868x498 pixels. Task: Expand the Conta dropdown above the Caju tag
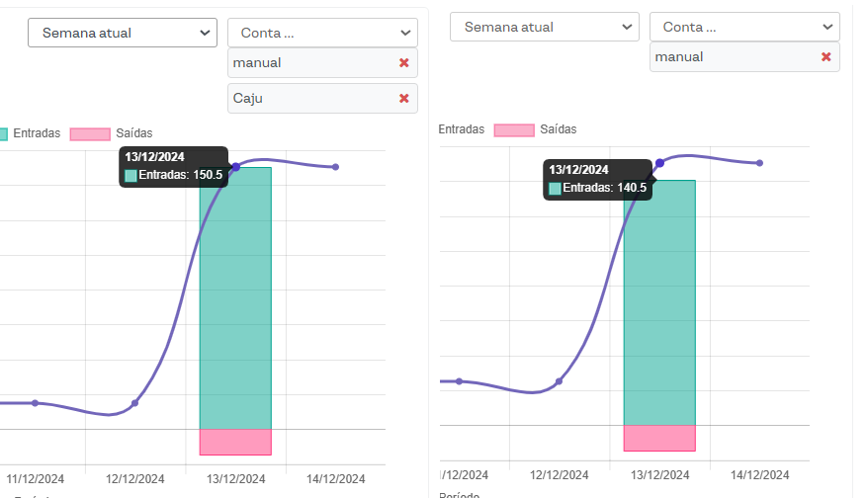(x=322, y=33)
